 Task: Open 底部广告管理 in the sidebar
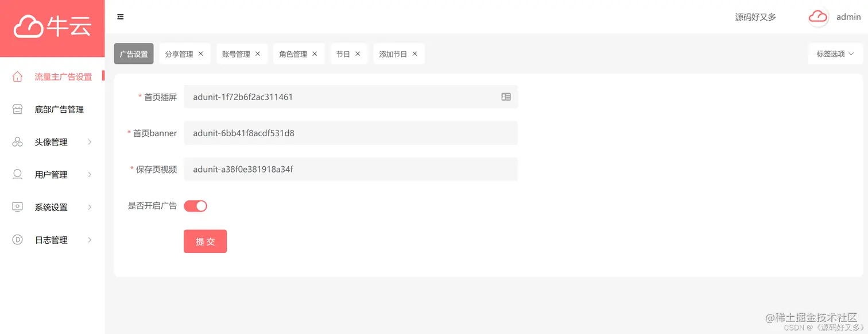pyautogui.click(x=52, y=109)
